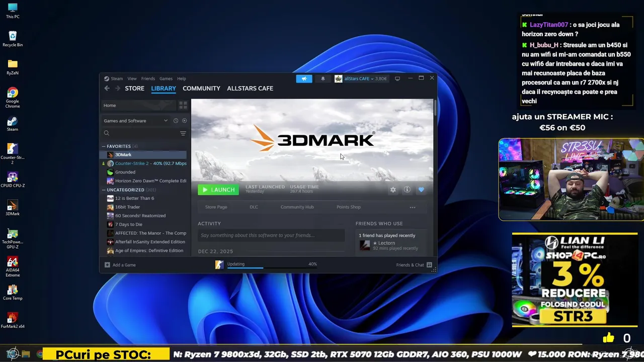Switch to the ALLSTARS CAFE tab
The width and height of the screenshot is (644, 362).
click(x=250, y=88)
